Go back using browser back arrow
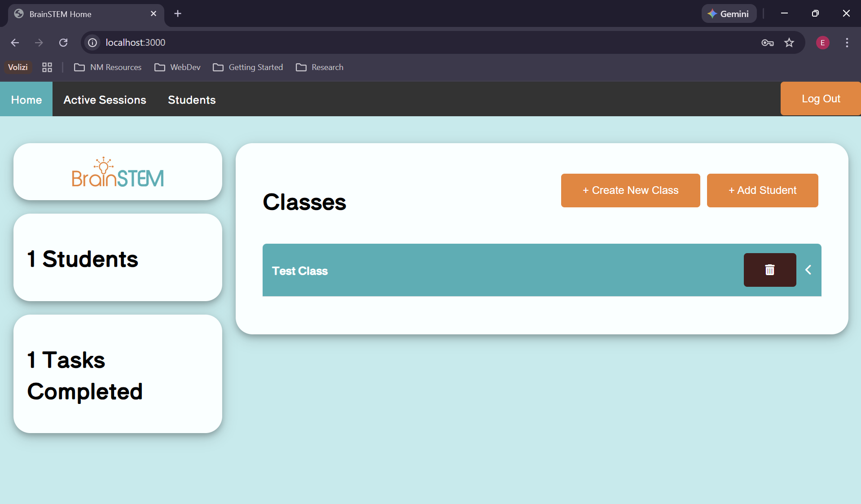The width and height of the screenshot is (861, 504). point(15,43)
